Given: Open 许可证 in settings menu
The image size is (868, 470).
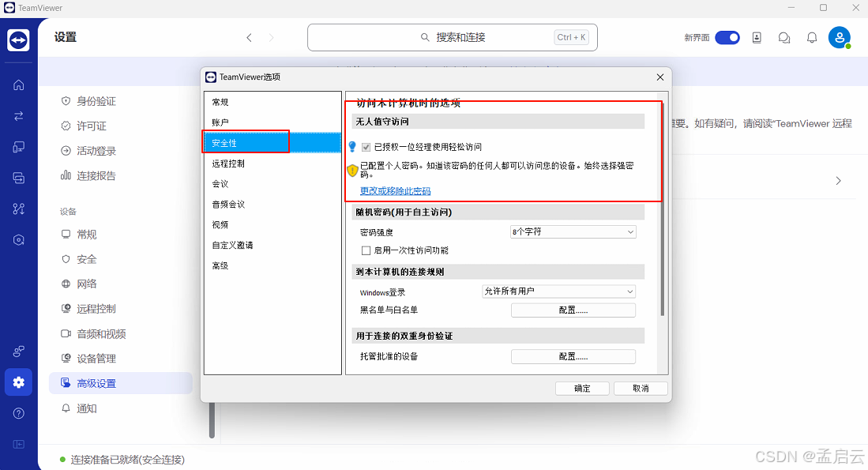Looking at the screenshot, I should [121, 126].
